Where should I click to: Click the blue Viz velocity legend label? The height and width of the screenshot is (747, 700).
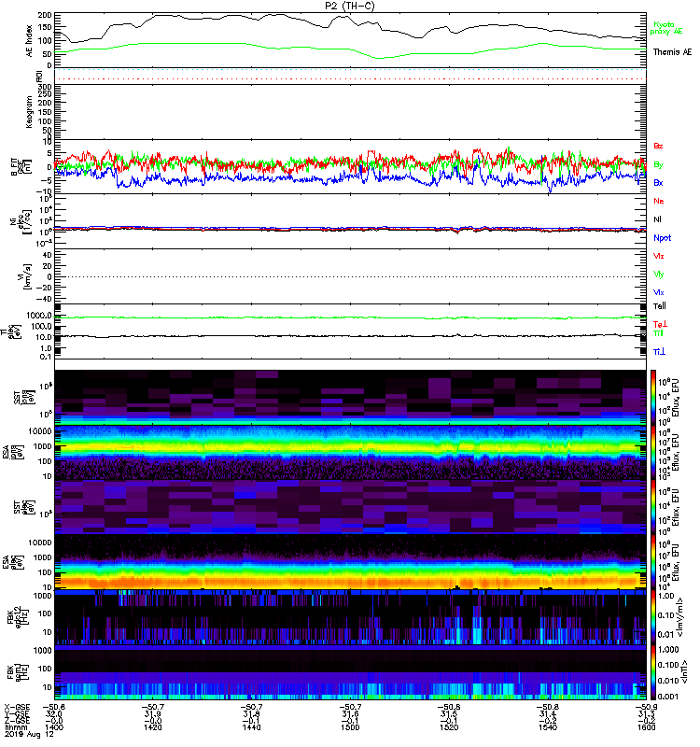659,292
